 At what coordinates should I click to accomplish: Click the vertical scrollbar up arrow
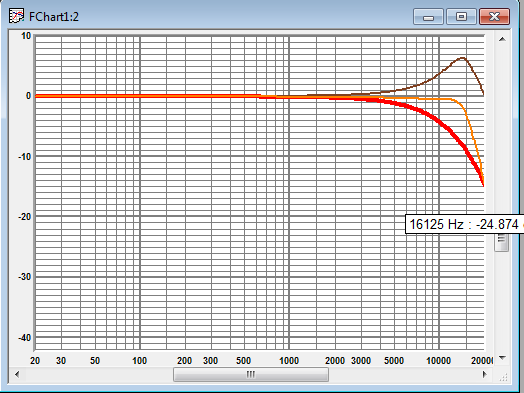point(502,39)
